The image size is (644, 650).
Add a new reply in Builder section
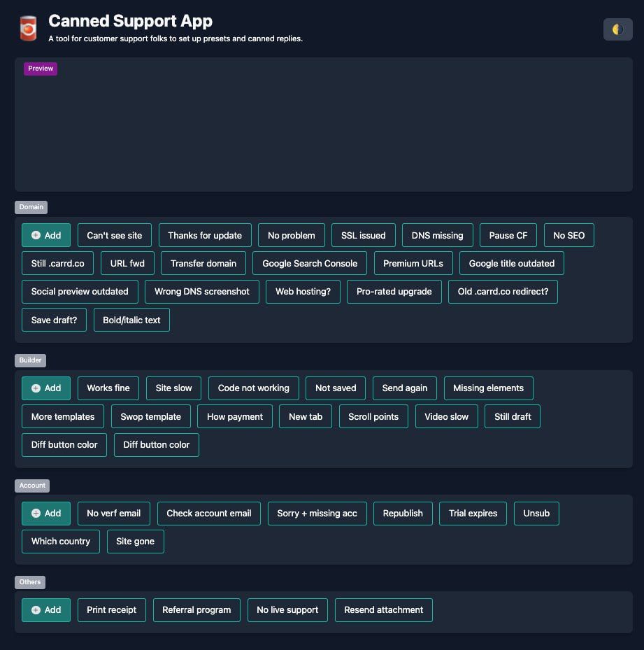pos(46,388)
